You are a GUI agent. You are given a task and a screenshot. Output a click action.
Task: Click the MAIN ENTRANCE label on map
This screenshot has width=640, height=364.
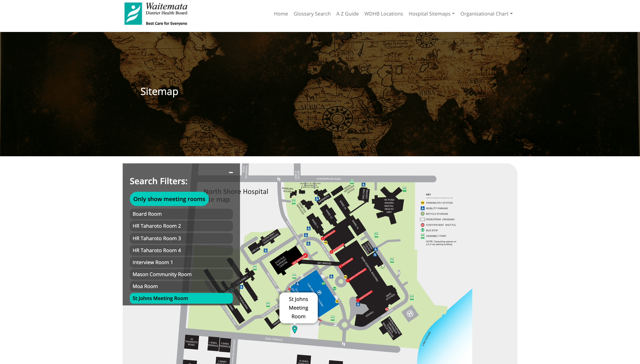click(357, 274)
